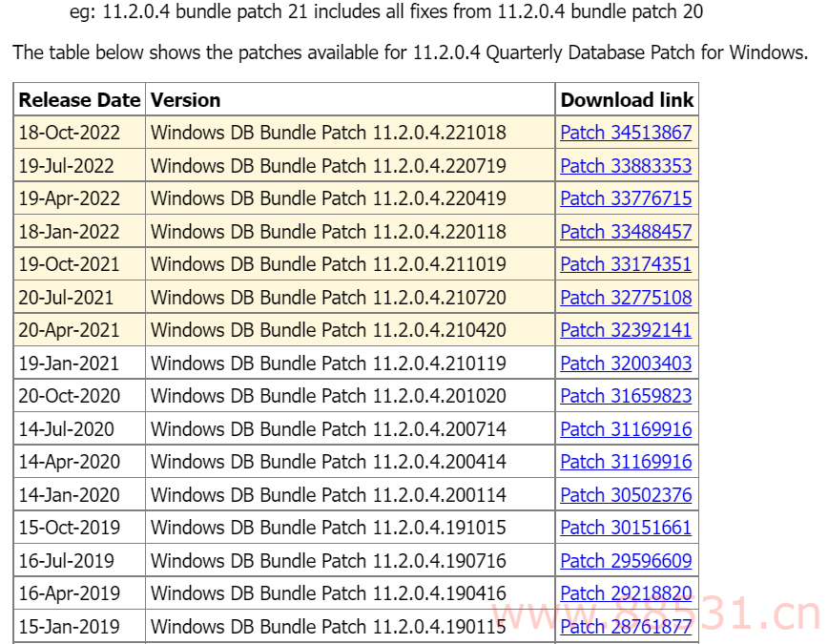Click the Bundle Patch 11.2.0.4.200114 cell
Screen dimensions: 828x644
[350, 495]
